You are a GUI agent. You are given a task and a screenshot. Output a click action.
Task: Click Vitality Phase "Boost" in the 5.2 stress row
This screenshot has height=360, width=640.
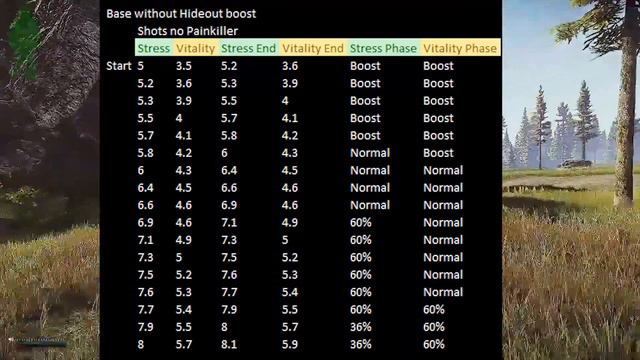point(438,83)
